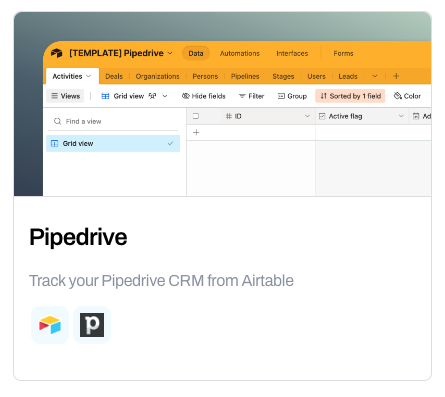Click the grid icon beside Grid view in toolbar

tap(105, 96)
